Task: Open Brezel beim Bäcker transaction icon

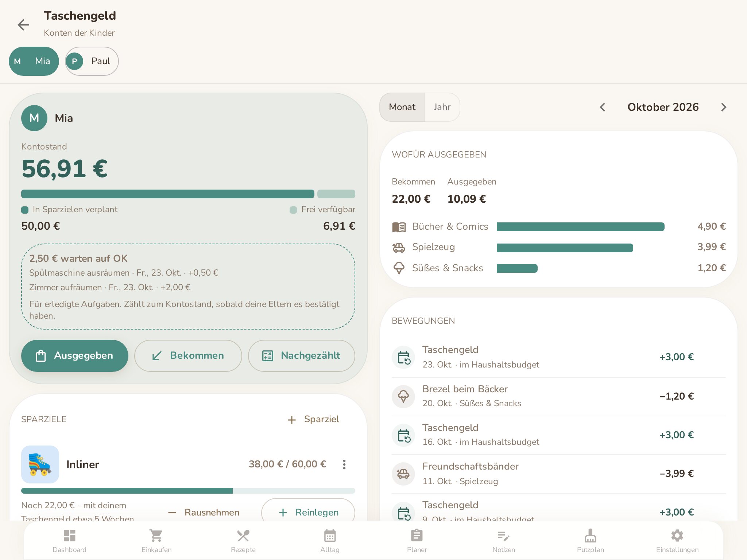Action: pyautogui.click(x=403, y=396)
